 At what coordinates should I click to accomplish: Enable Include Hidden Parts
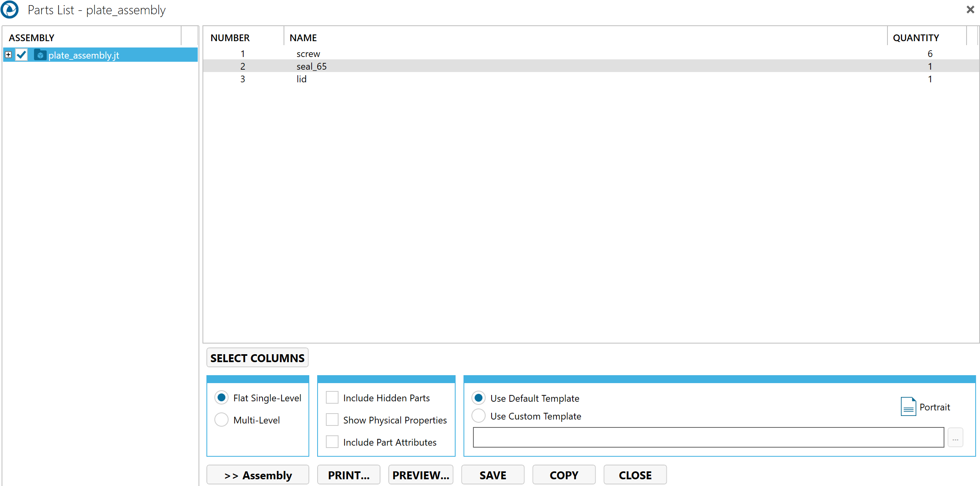(332, 398)
